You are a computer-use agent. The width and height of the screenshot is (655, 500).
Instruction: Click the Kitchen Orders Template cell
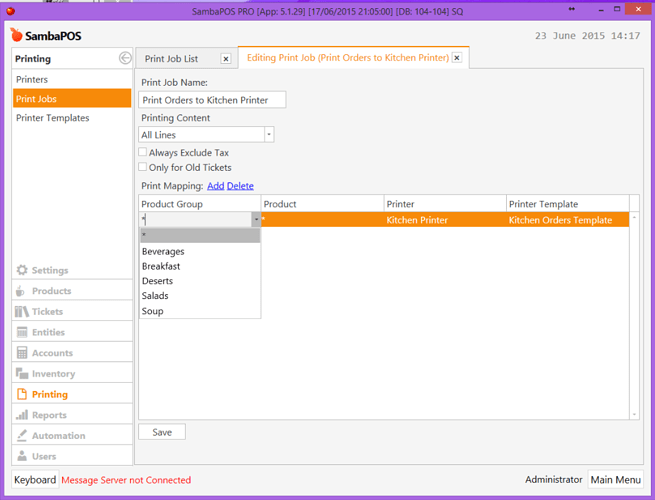(568, 220)
